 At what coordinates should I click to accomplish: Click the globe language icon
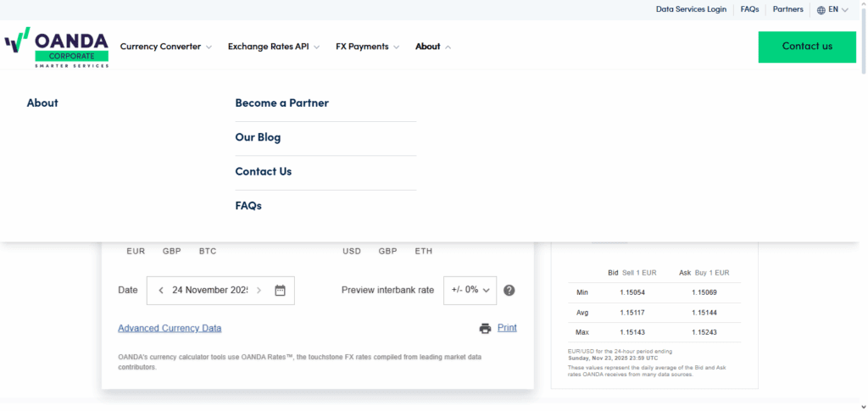tap(821, 10)
